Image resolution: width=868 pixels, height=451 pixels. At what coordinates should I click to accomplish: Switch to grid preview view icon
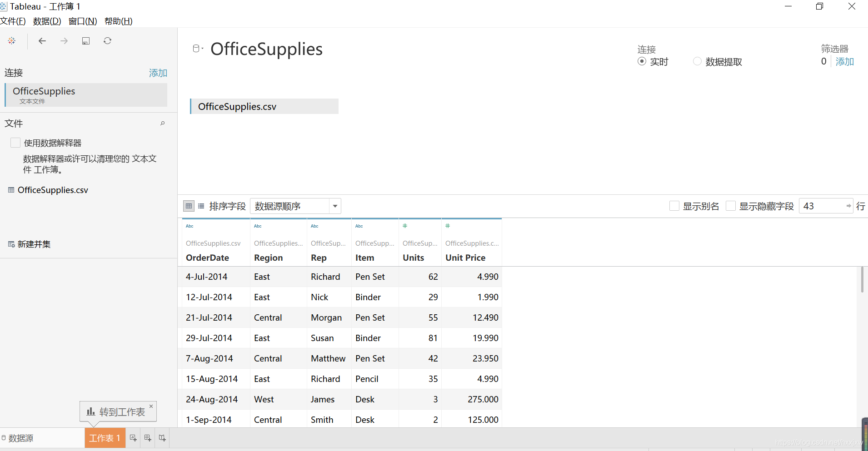click(189, 206)
